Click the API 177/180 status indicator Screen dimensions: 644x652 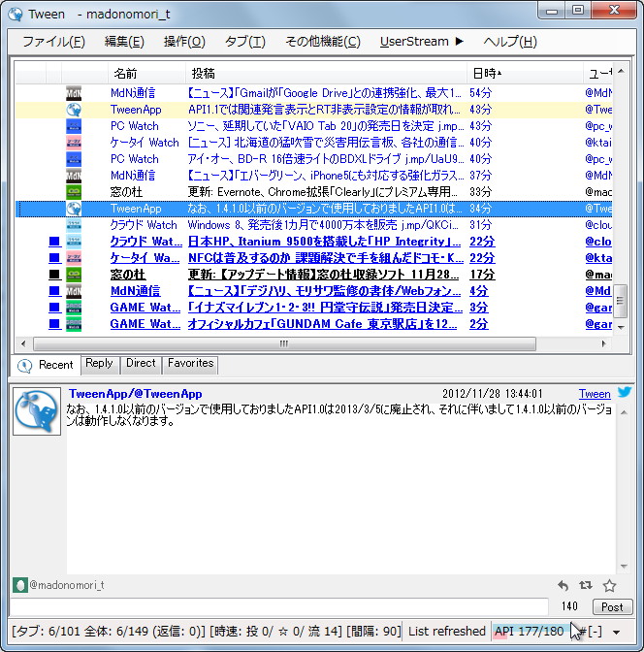click(530, 632)
